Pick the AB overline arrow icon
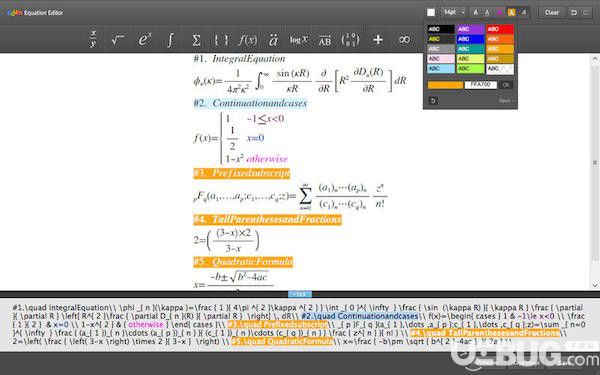600x375 pixels. click(x=324, y=40)
